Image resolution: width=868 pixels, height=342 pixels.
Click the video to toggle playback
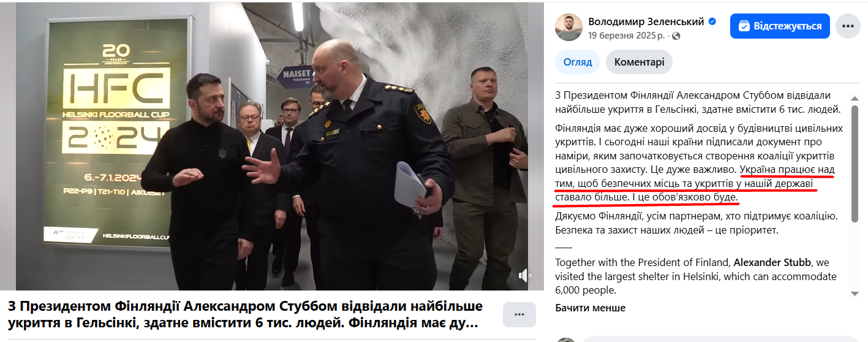(x=271, y=146)
